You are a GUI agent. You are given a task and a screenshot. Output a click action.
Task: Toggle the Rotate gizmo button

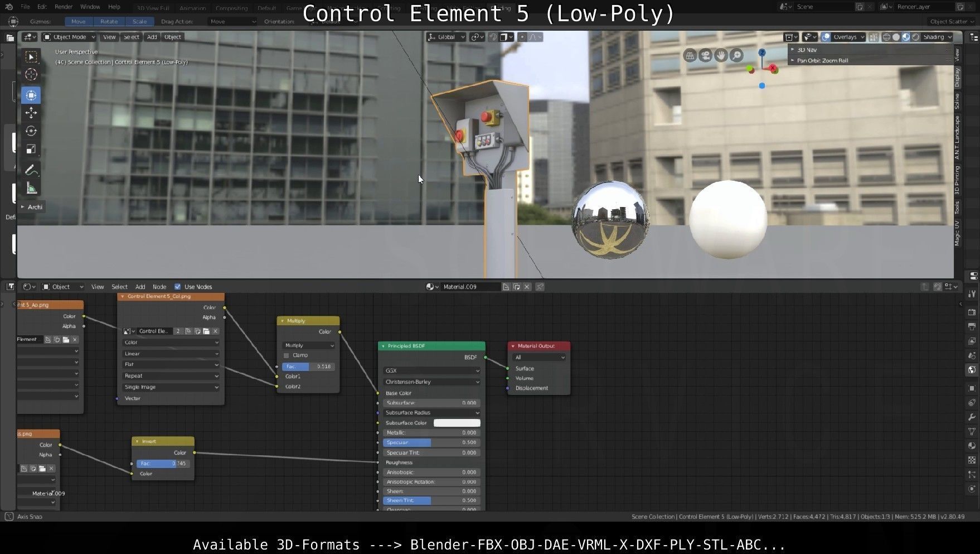click(109, 22)
